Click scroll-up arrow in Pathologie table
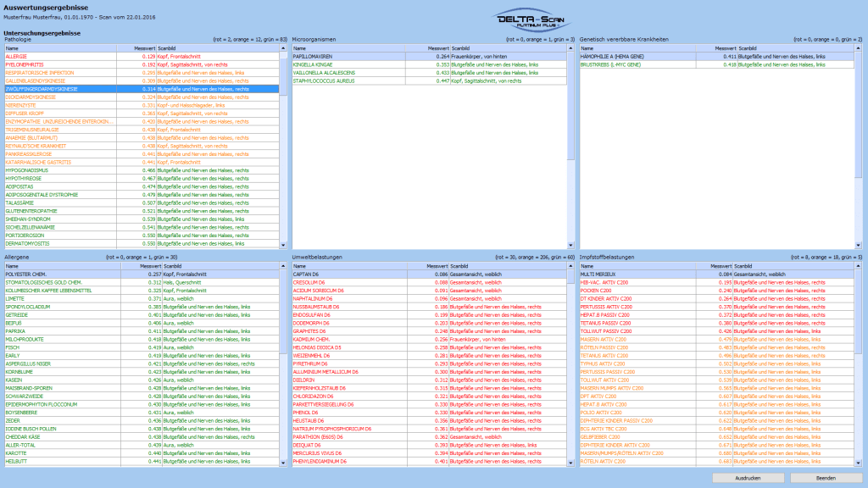Screen dimensions: 868x488 coord(284,49)
